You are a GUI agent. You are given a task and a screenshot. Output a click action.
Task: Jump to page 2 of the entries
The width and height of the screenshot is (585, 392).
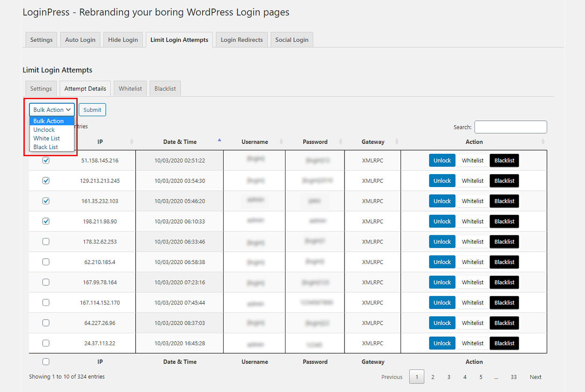coord(433,377)
